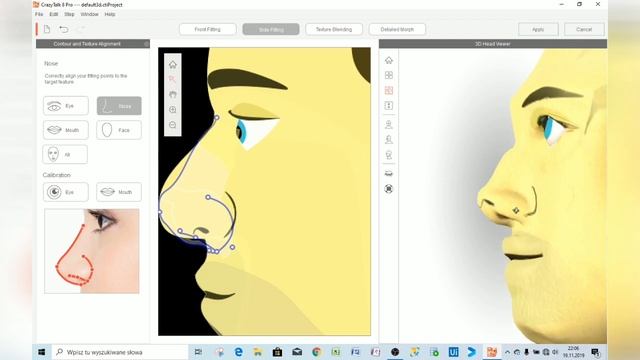Click the Contour and Texture Alignment panel pin

tap(147, 44)
